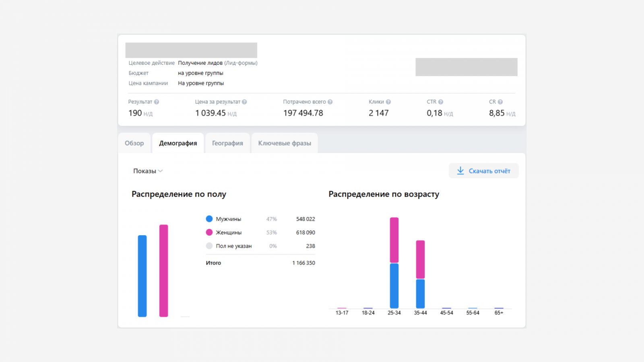Screen dimensions: 644x362
Task: Click the CTR help icon
Action: pyautogui.click(x=441, y=102)
